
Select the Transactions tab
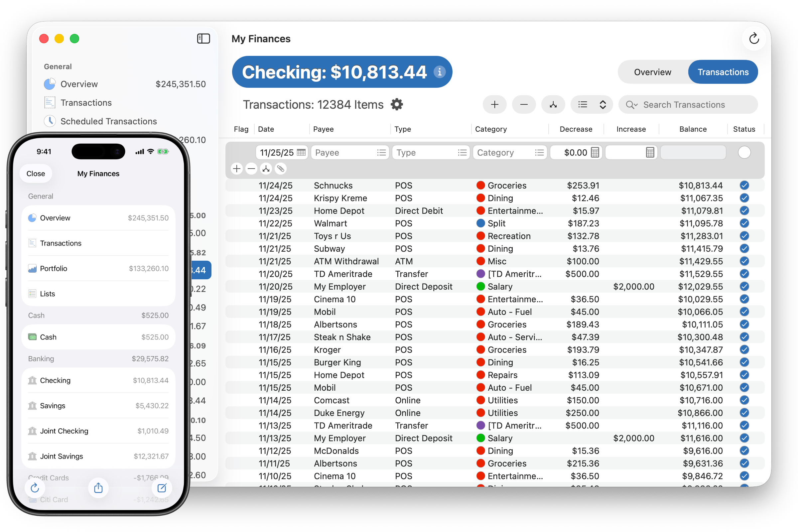[x=723, y=72]
